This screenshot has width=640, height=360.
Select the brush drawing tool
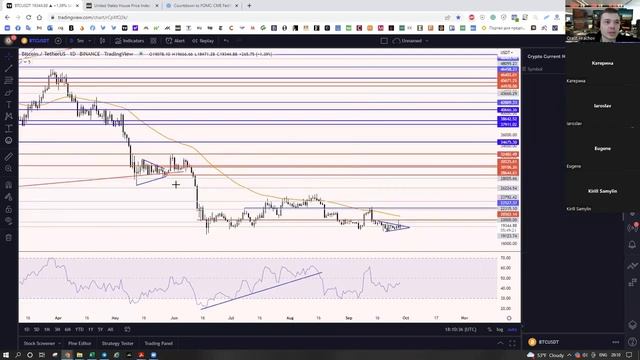9,93
